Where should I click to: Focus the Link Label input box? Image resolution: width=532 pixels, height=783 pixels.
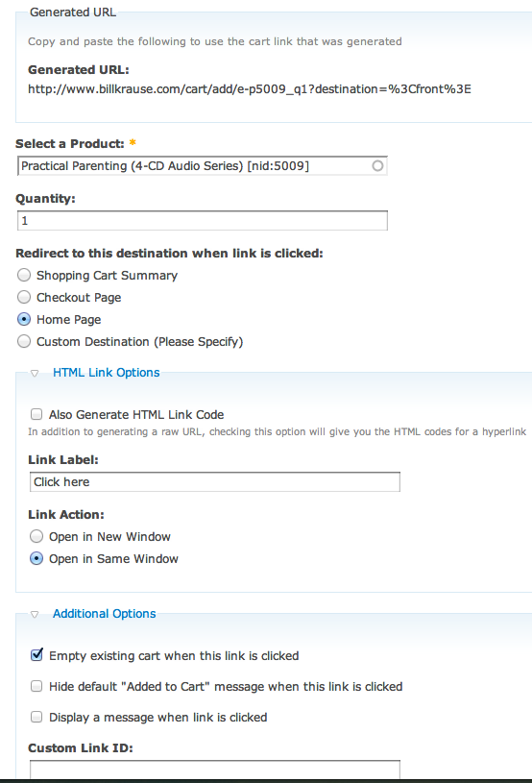click(x=214, y=482)
